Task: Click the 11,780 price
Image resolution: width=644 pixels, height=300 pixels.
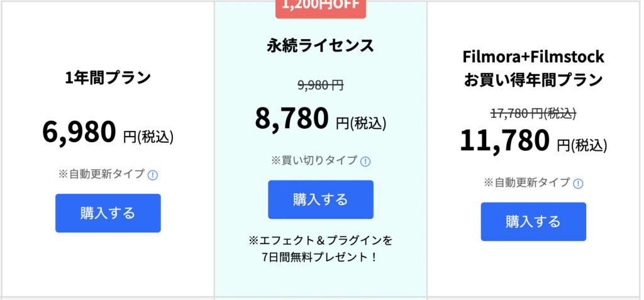Action: pyautogui.click(x=504, y=140)
